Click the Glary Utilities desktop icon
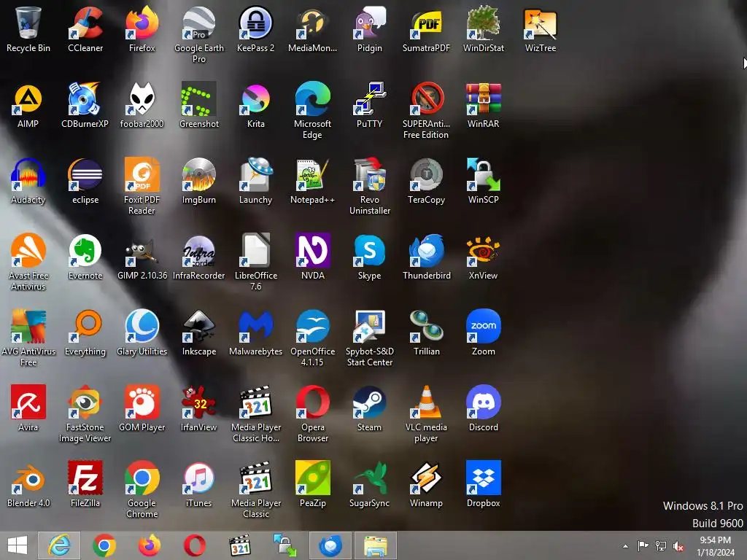Viewport: 747px width, 560px height. pyautogui.click(x=142, y=332)
